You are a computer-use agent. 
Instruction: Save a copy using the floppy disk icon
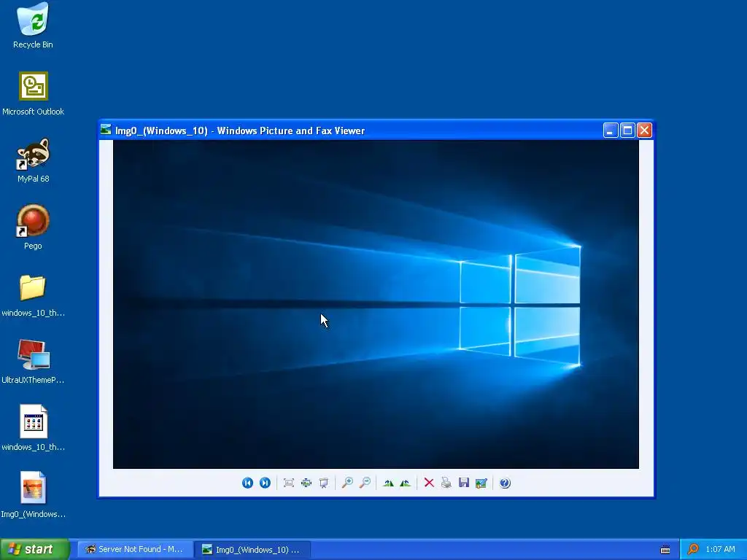pyautogui.click(x=463, y=483)
